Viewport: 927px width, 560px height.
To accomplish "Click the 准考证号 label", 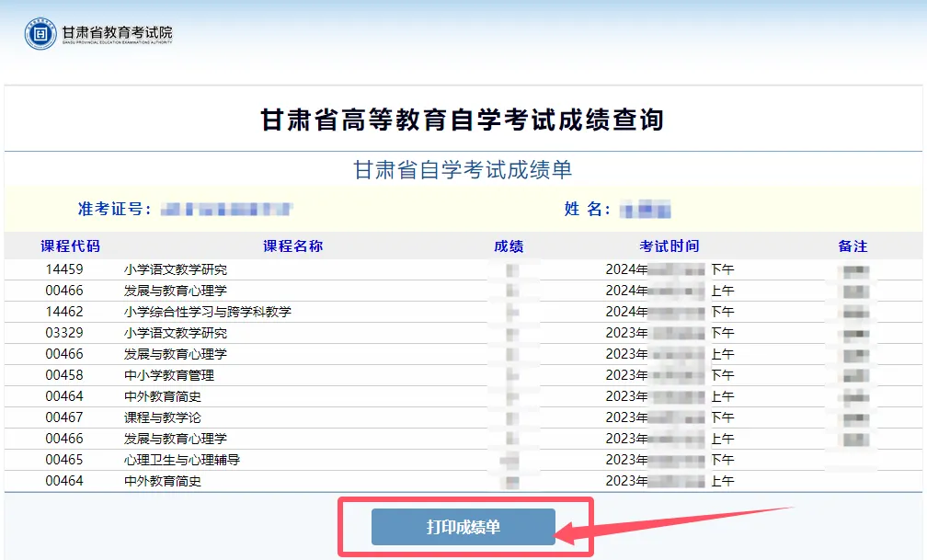I will [115, 209].
